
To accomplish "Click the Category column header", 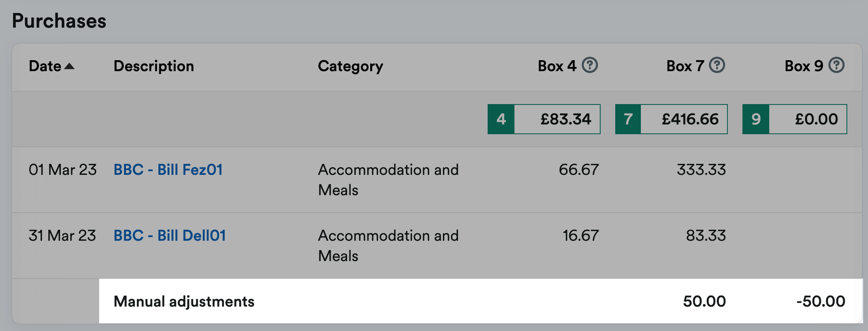I will (x=350, y=66).
